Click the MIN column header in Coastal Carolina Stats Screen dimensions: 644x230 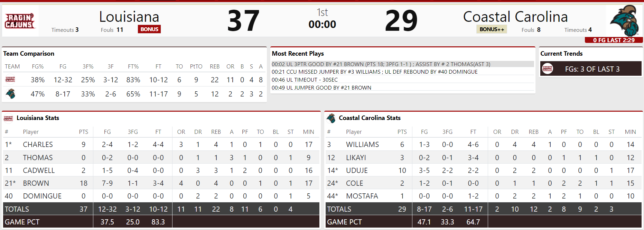pos(630,132)
